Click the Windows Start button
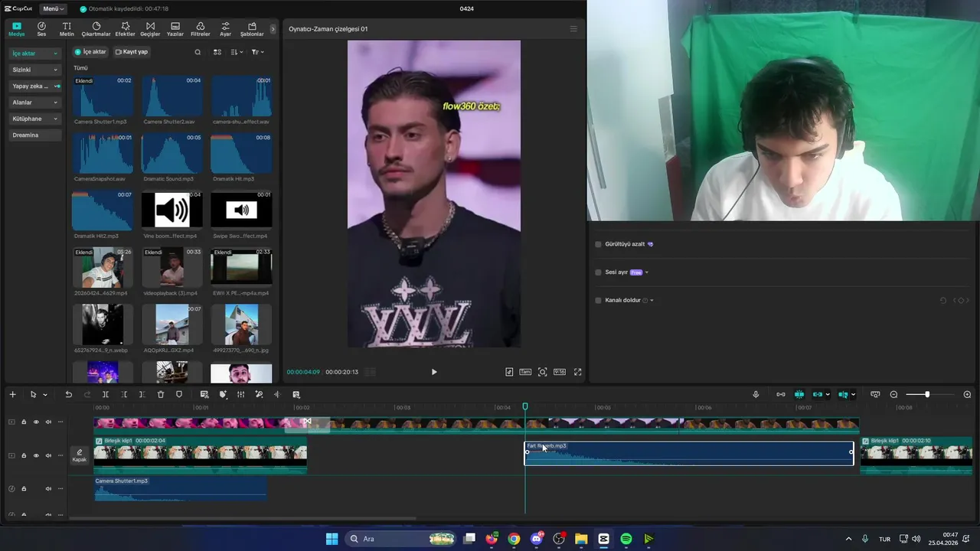The height and width of the screenshot is (551, 980). [x=332, y=539]
